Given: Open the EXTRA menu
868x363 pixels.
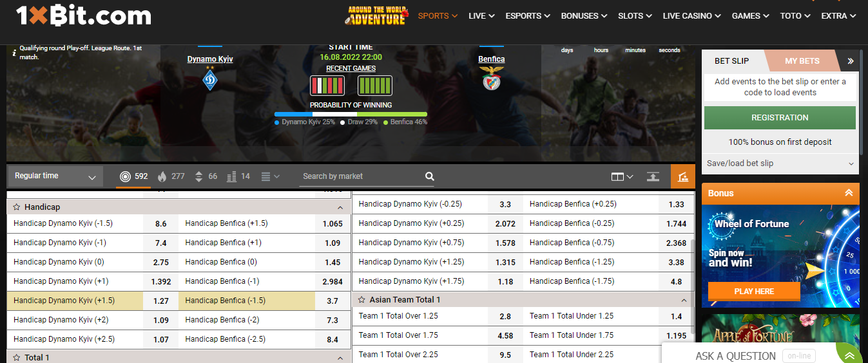Looking at the screenshot, I should (x=838, y=16).
